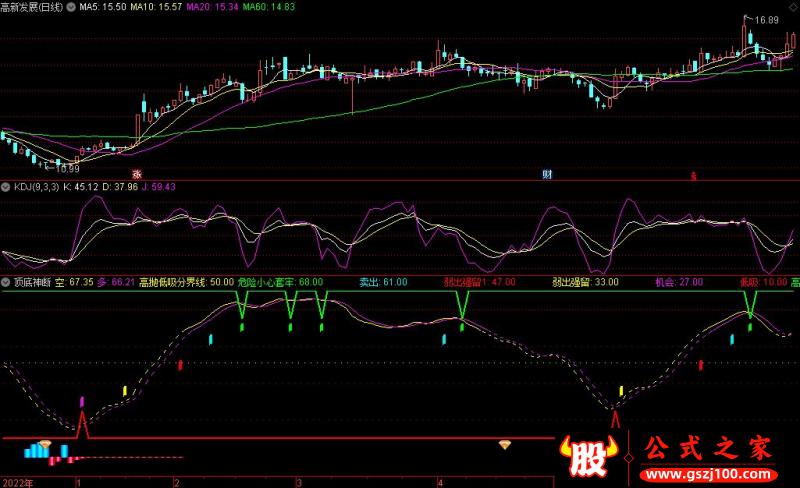
Task: Click the 财 marker below the candlestick chart
Action: 547,174
